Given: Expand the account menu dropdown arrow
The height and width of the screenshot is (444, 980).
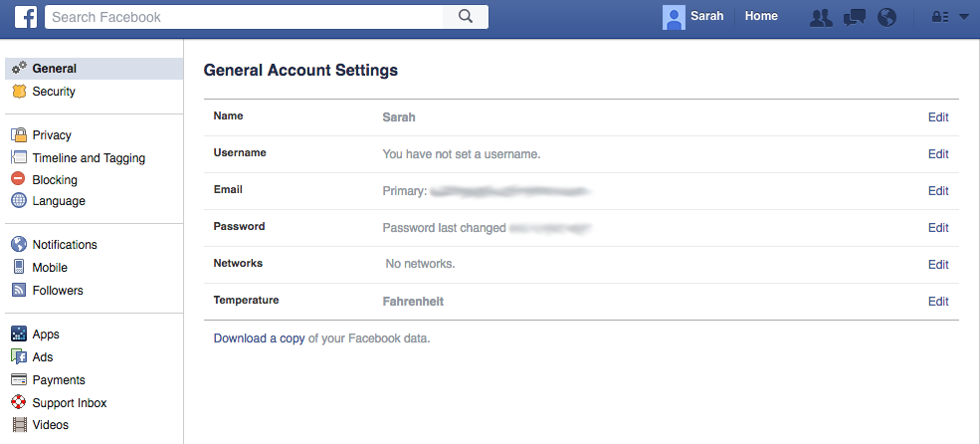Looking at the screenshot, I should (x=963, y=17).
